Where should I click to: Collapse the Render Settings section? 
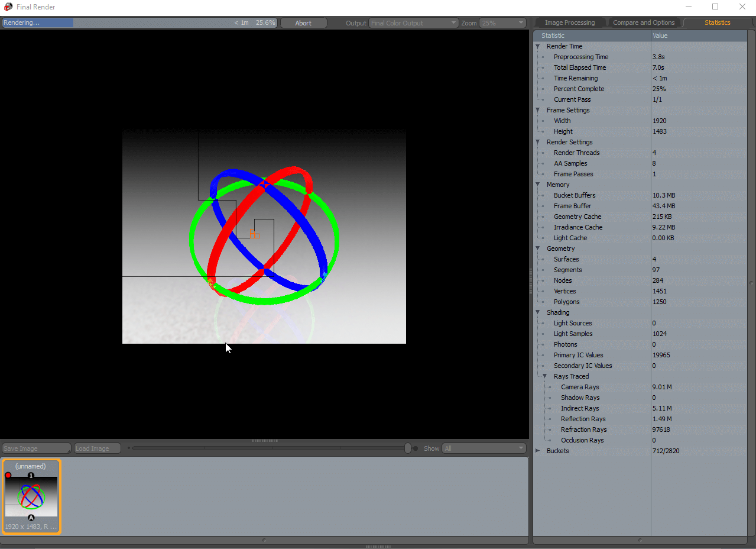tap(538, 142)
